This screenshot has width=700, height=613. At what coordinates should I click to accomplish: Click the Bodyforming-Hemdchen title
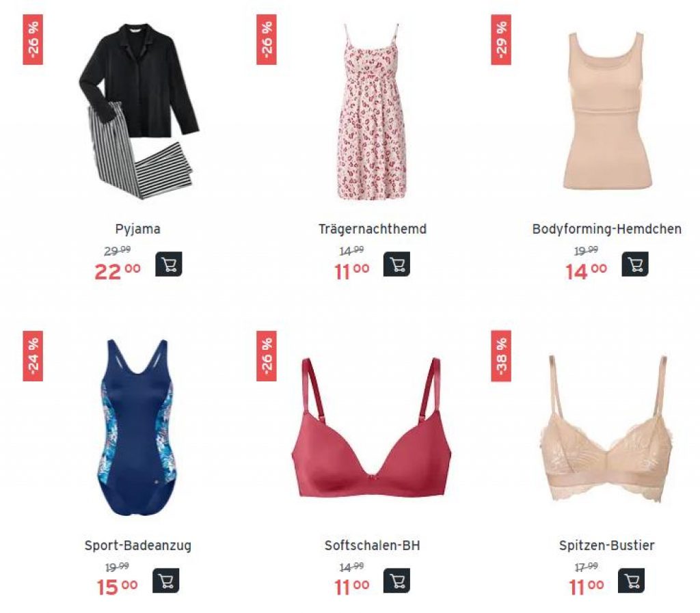pyautogui.click(x=607, y=229)
